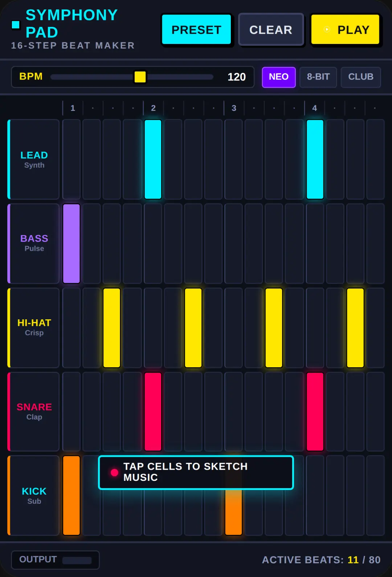Activate the Lead cell under beat 3
The image size is (392, 577).
pos(234,159)
